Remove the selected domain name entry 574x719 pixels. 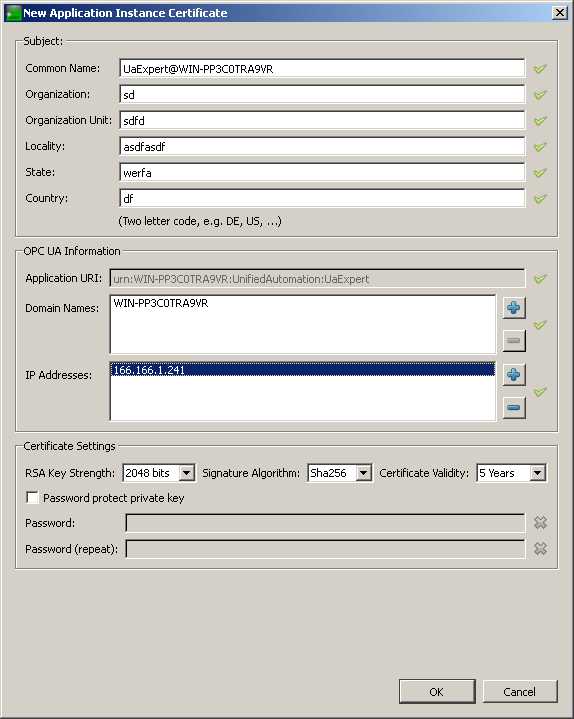coord(514,340)
